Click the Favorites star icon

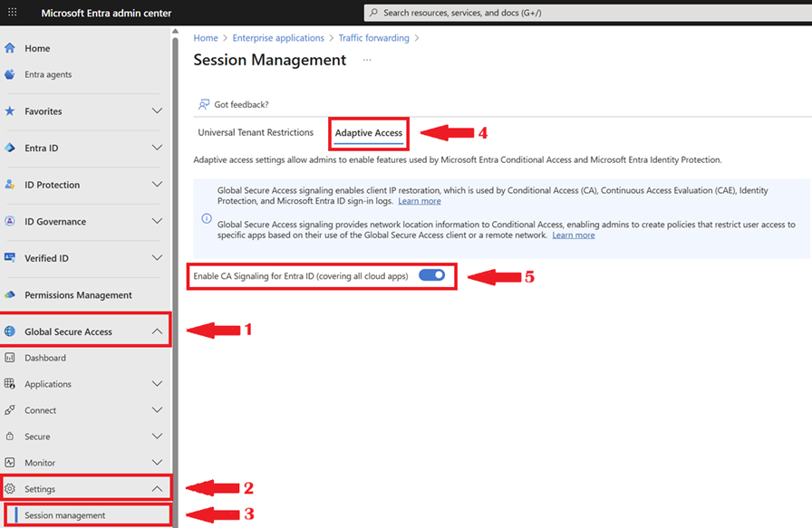10,111
